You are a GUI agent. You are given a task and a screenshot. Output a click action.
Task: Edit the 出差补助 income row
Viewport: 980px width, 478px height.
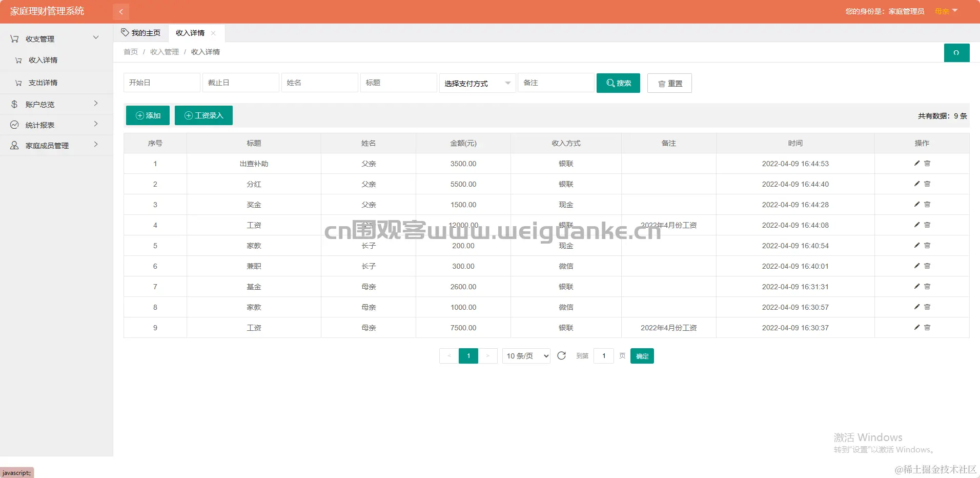click(917, 163)
